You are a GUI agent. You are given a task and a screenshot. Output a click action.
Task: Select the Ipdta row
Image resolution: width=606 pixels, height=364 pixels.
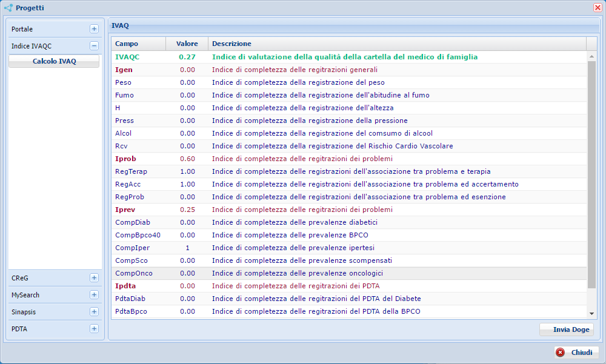click(x=349, y=286)
